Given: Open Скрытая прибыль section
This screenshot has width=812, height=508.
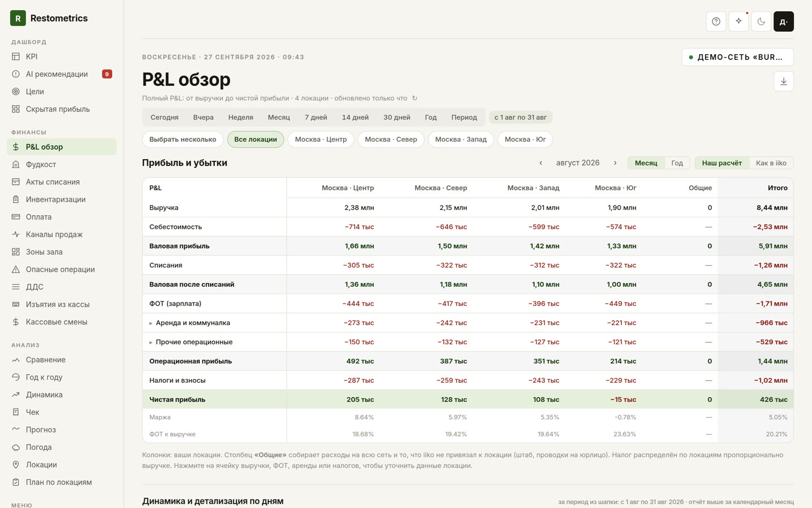Looking at the screenshot, I should pos(62,109).
